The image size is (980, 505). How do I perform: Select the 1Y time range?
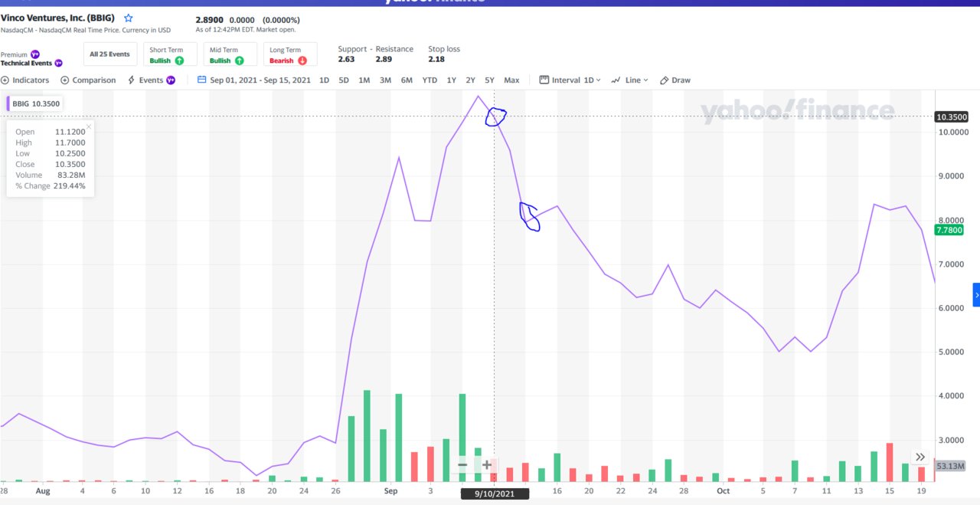pyautogui.click(x=452, y=80)
